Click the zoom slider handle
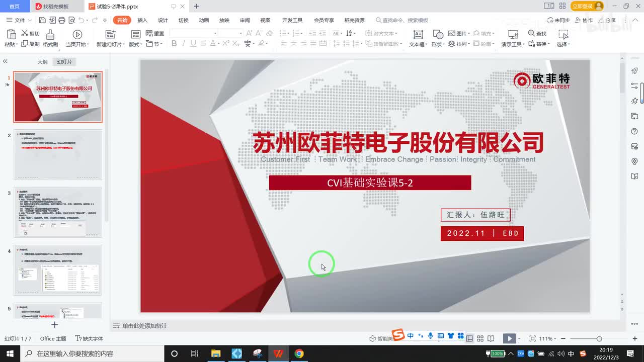This screenshot has height=362, width=644. point(599,339)
